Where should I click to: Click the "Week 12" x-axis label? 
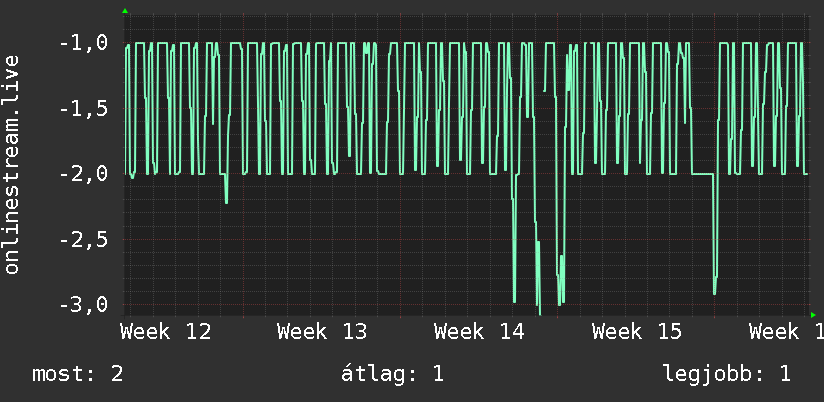click(166, 332)
